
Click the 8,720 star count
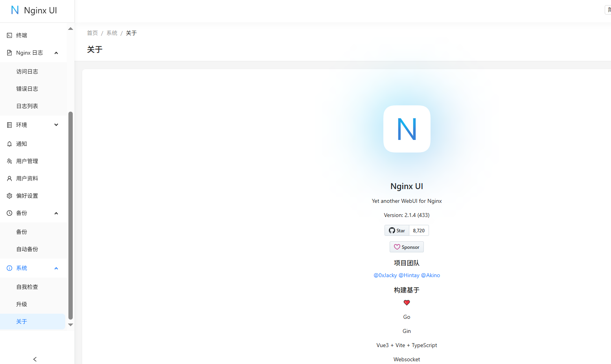419,230
